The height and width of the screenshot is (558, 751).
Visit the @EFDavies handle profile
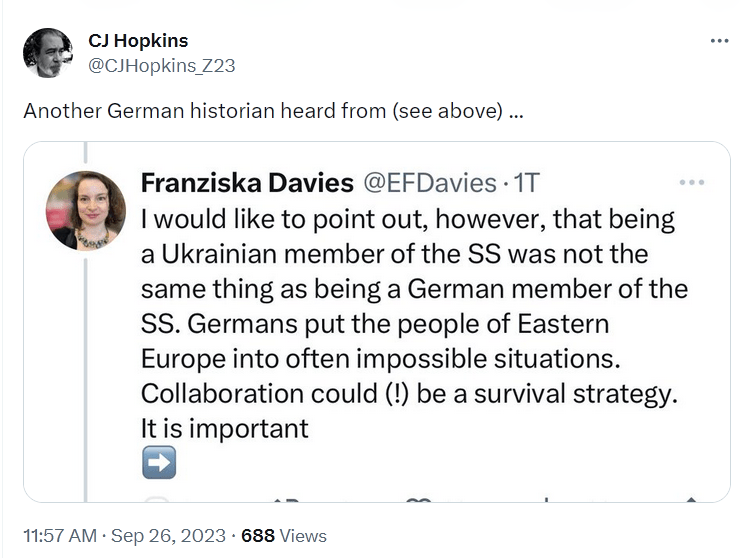tap(428, 183)
